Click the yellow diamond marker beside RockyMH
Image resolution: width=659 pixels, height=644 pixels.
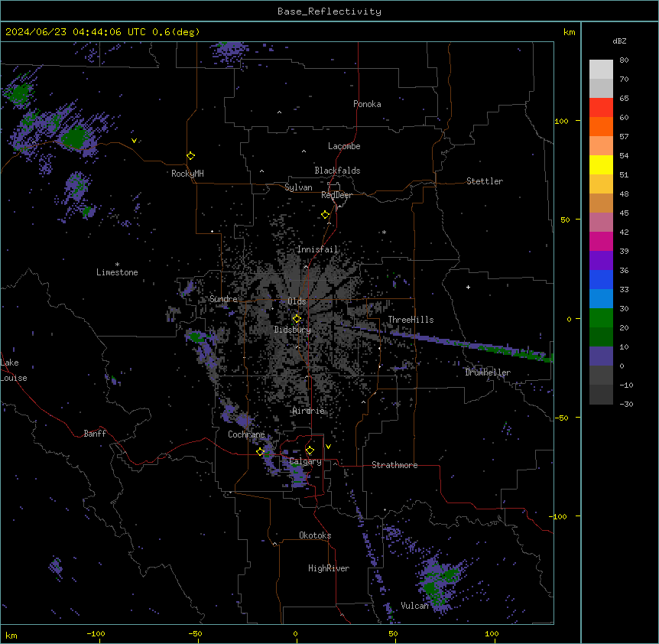pos(191,156)
